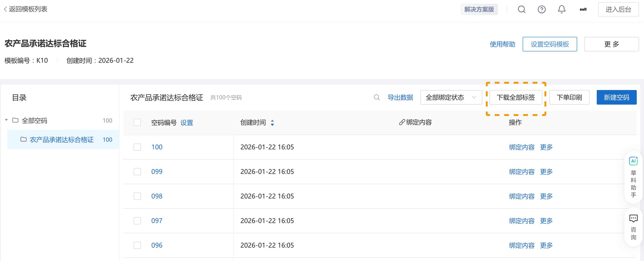Screen dimensions: 644x261
Task: Check the checkbox for code 097
Action: coord(137,221)
